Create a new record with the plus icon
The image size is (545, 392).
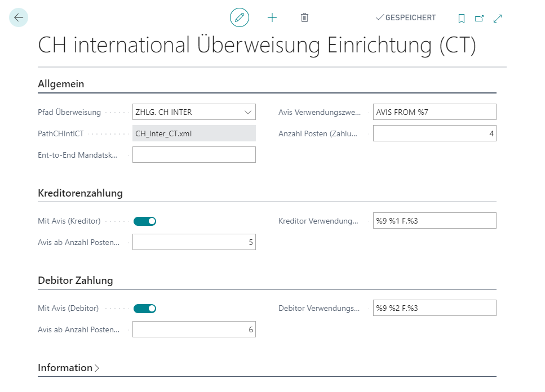(272, 17)
